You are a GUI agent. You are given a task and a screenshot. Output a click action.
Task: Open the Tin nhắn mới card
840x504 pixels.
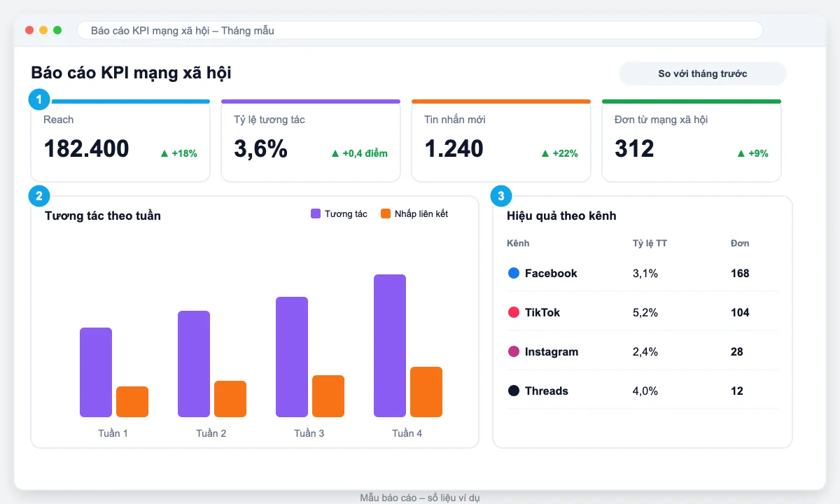[501, 141]
